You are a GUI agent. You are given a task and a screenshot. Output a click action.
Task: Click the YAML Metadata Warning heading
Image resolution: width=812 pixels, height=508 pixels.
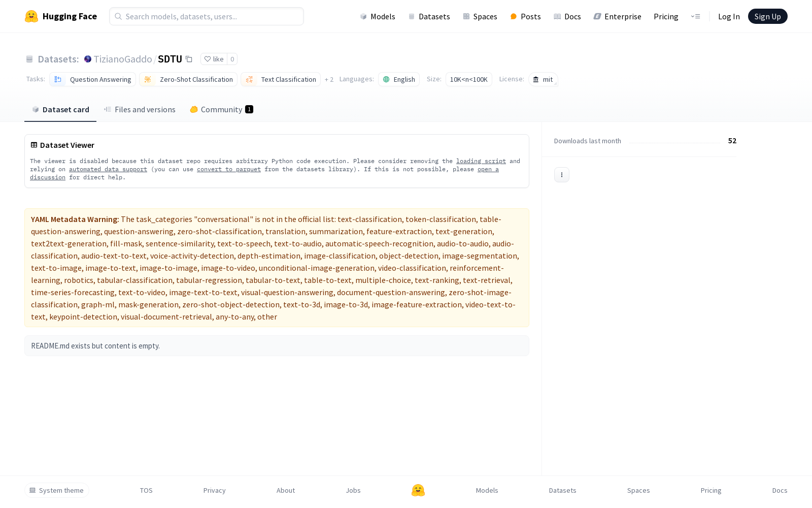tap(74, 219)
